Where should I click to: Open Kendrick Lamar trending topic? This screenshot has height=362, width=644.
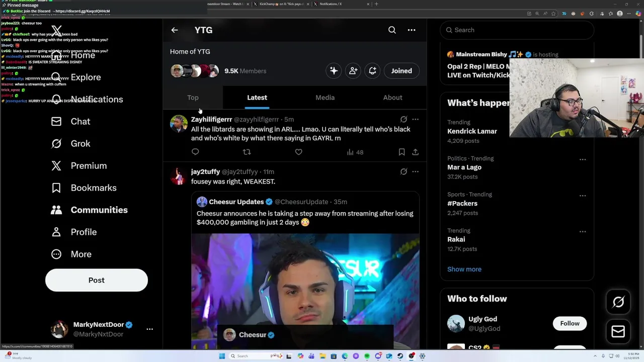point(472,131)
